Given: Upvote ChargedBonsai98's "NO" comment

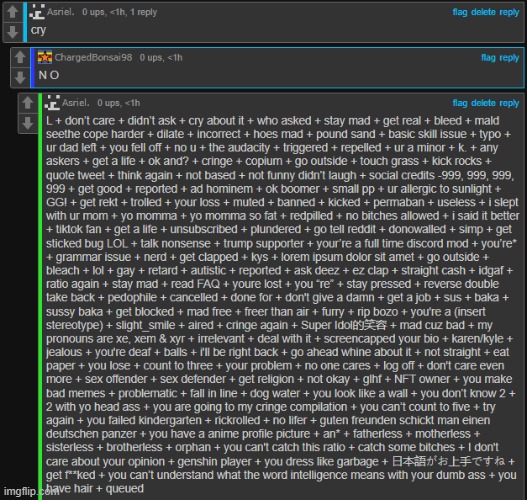Looking at the screenshot, I should 20,57.
